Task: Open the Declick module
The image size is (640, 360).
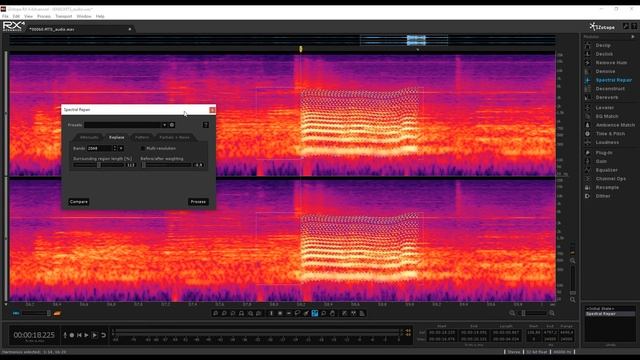Action: [x=604, y=54]
